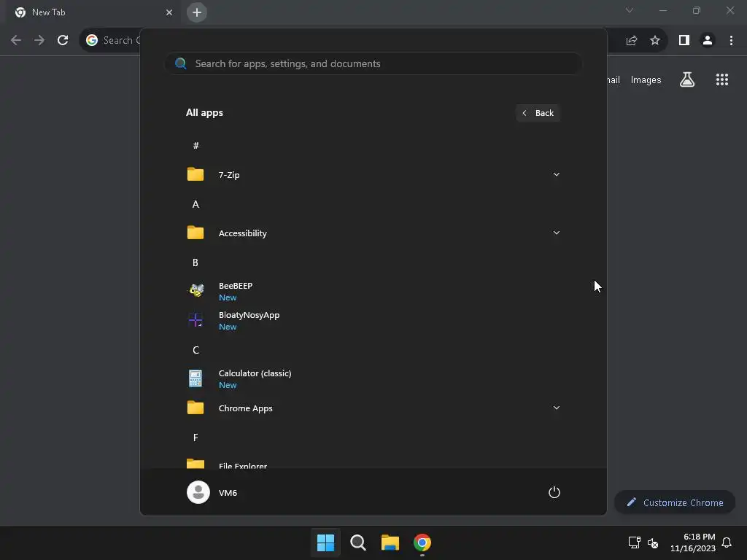Open the Google apps grid

722,79
